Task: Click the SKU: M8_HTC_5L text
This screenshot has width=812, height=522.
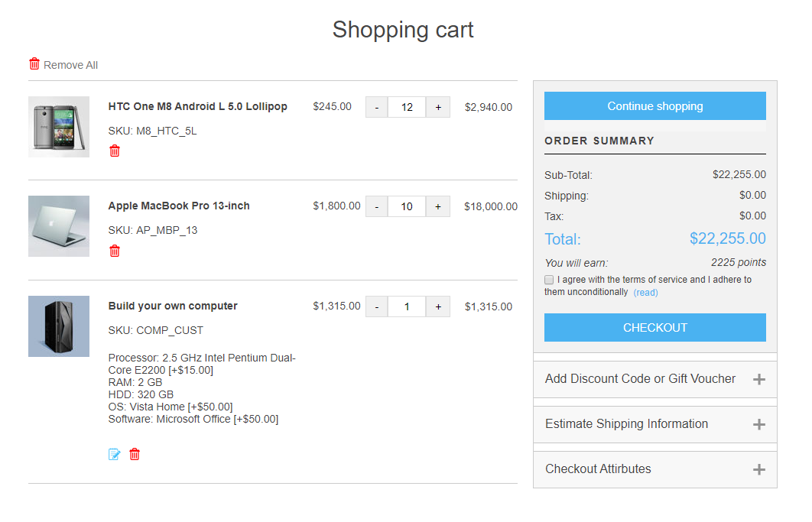Action: coord(152,131)
